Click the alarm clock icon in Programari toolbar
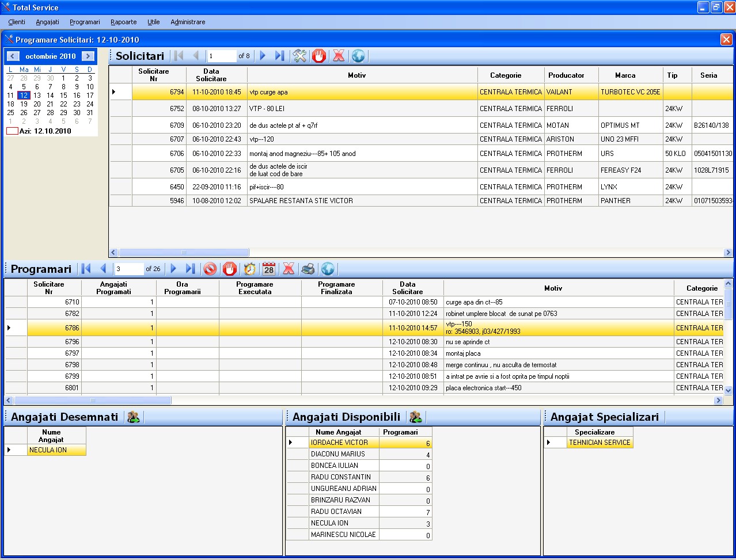The width and height of the screenshot is (736, 560). 249,269
